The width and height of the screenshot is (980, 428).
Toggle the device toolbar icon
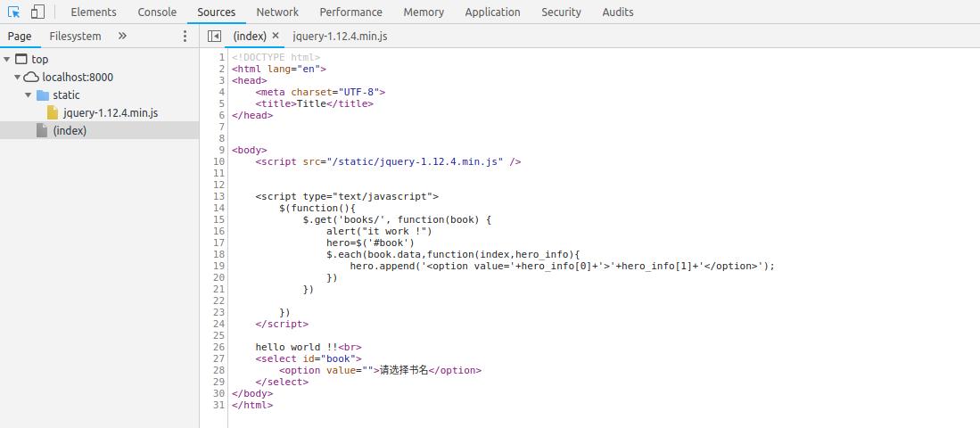pos(37,12)
